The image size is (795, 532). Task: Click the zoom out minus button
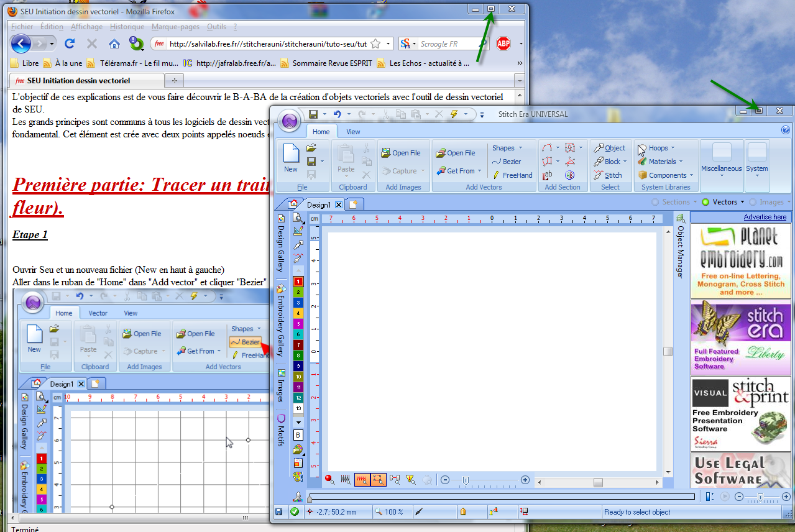[x=445, y=480]
